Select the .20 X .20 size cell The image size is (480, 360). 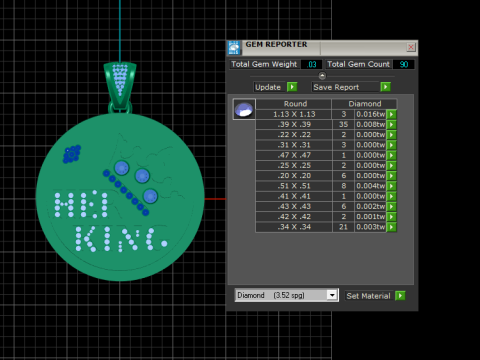294,176
